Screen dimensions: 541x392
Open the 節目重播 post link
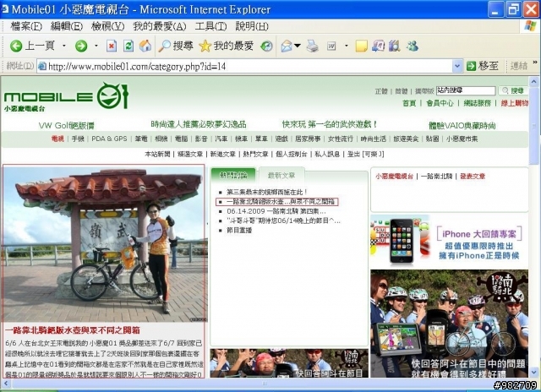[x=239, y=230]
